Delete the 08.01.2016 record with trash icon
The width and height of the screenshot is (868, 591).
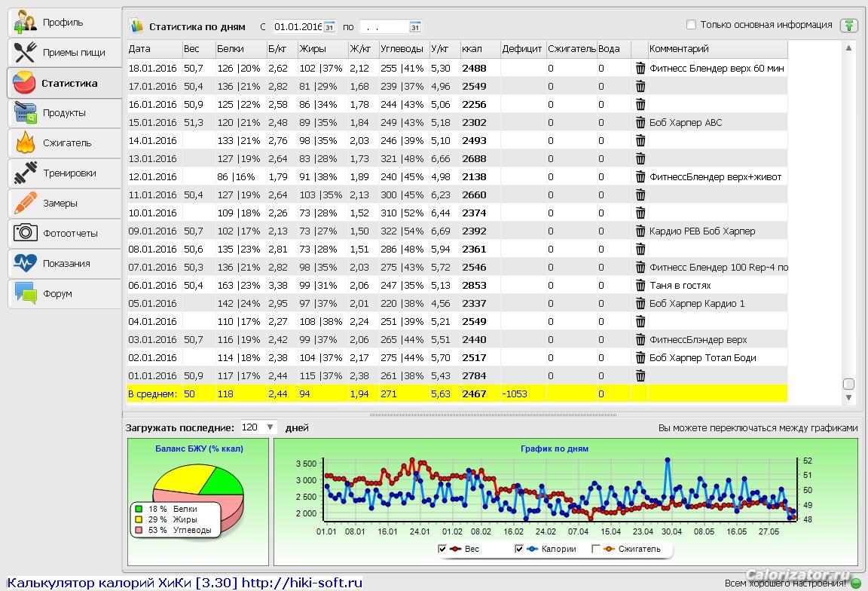[x=640, y=250]
